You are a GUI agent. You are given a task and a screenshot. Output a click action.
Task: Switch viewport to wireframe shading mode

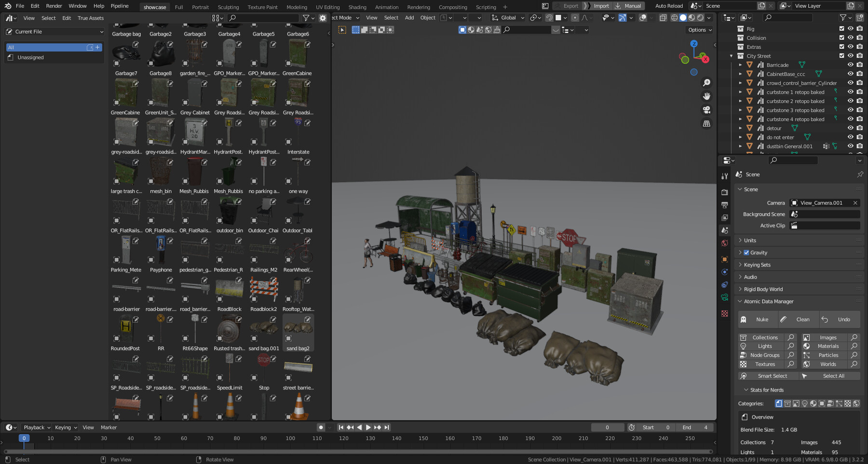click(674, 17)
